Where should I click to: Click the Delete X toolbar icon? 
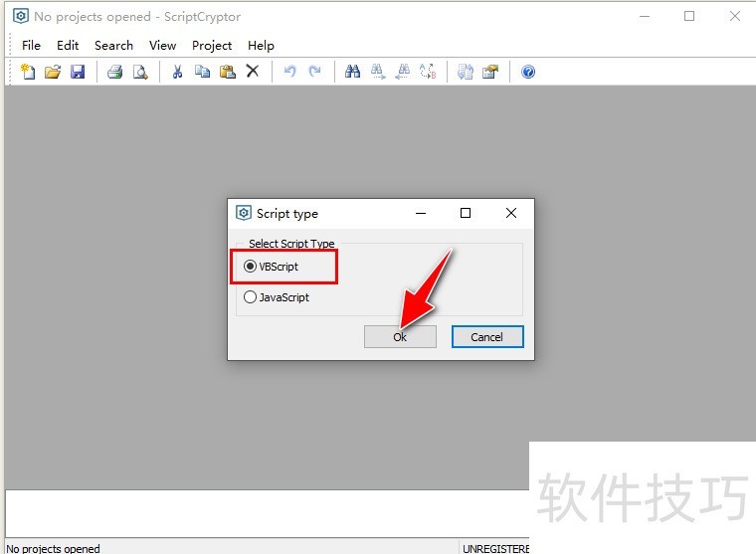(253, 72)
